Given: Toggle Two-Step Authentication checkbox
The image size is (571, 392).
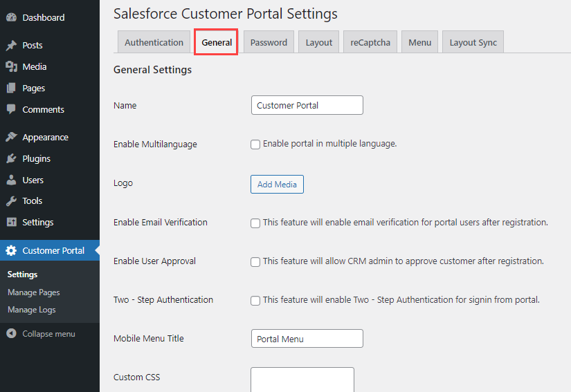Looking at the screenshot, I should (x=255, y=301).
